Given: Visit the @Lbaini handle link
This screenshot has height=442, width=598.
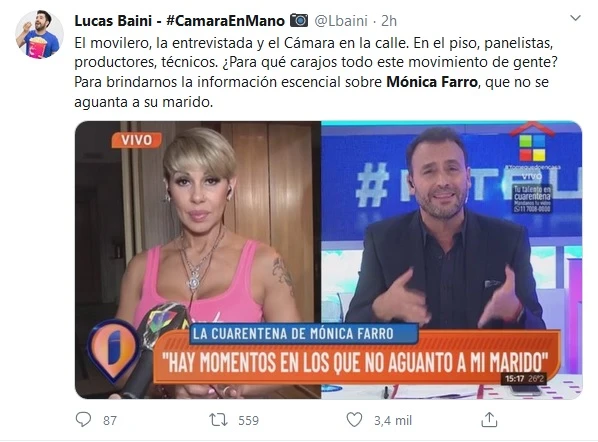Looking at the screenshot, I should (341, 21).
